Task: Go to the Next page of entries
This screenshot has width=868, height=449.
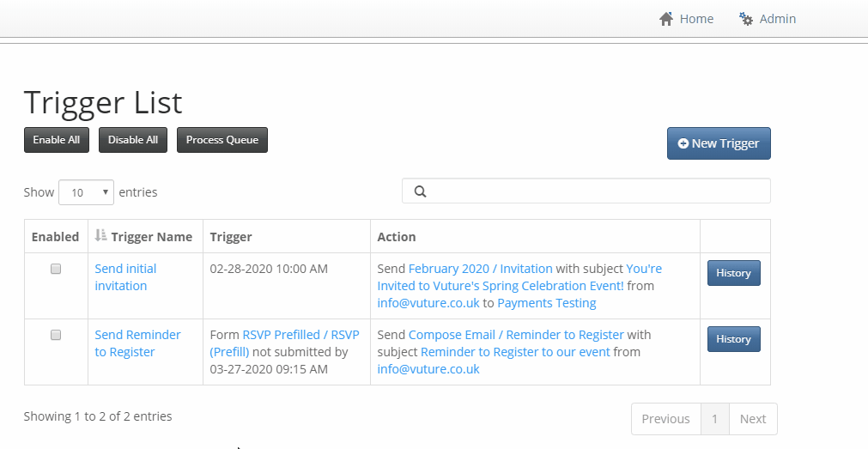Action: (753, 419)
